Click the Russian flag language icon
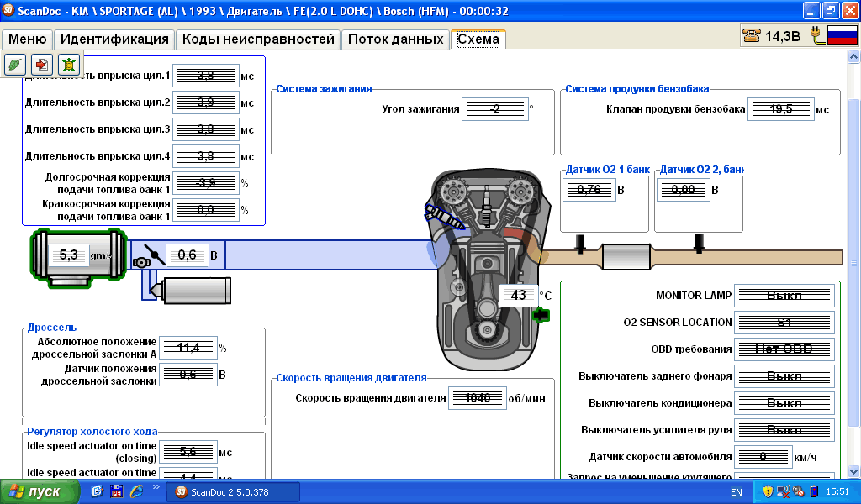Viewport: 861px width, 504px height. pyautogui.click(x=842, y=35)
